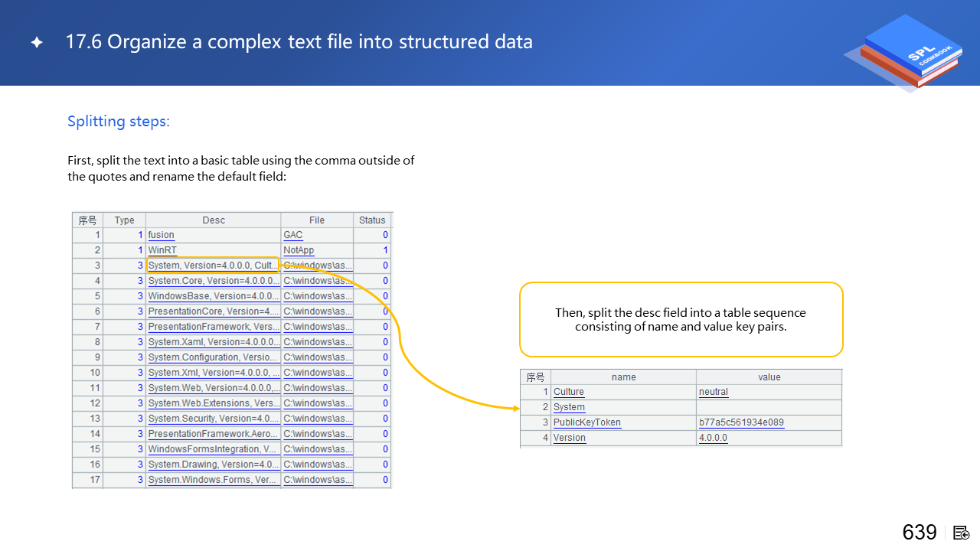Open the "fusion" link in Desc column
Screen dimensions: 980x551
tap(162, 235)
